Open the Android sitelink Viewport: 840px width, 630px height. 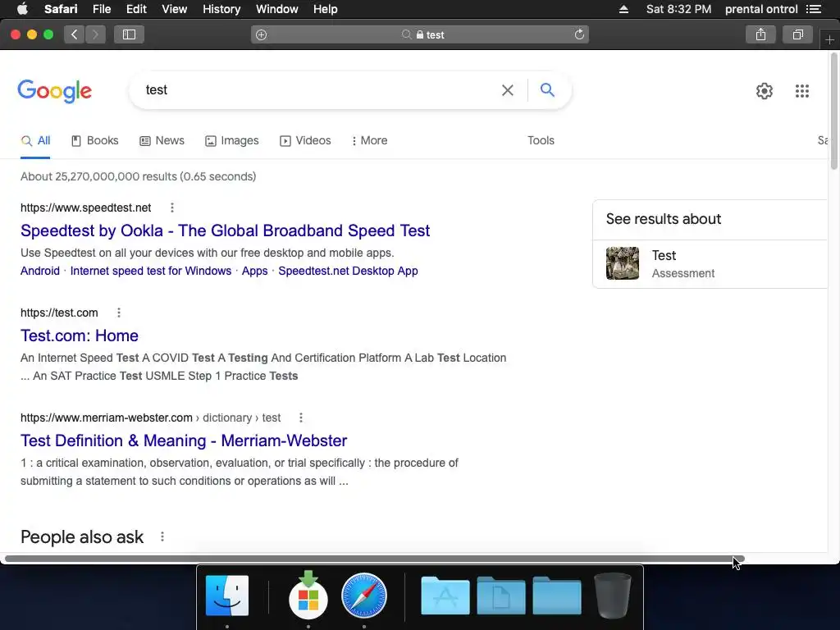(x=40, y=271)
